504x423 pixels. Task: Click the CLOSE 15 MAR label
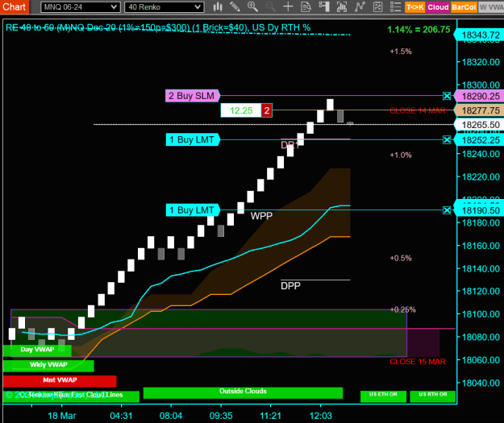418,362
